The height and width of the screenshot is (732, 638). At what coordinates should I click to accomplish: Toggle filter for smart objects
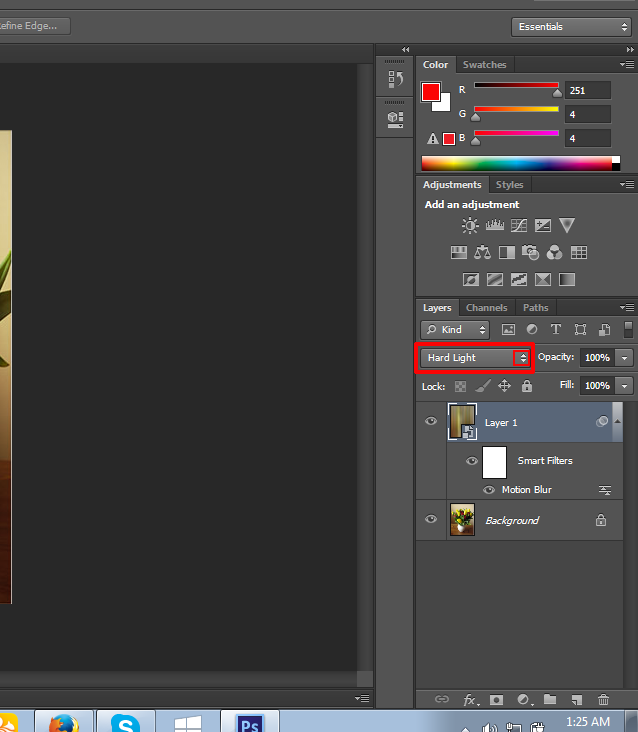(x=604, y=330)
